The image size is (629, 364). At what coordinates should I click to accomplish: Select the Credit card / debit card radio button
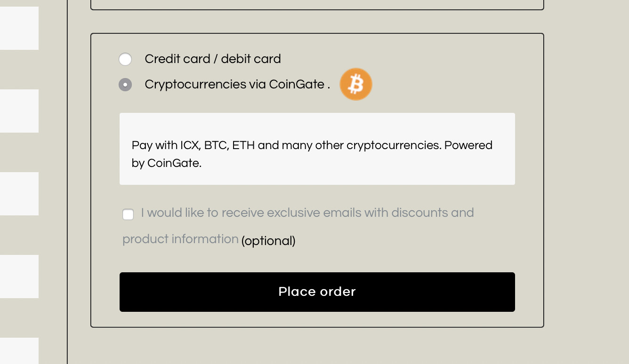tap(125, 59)
